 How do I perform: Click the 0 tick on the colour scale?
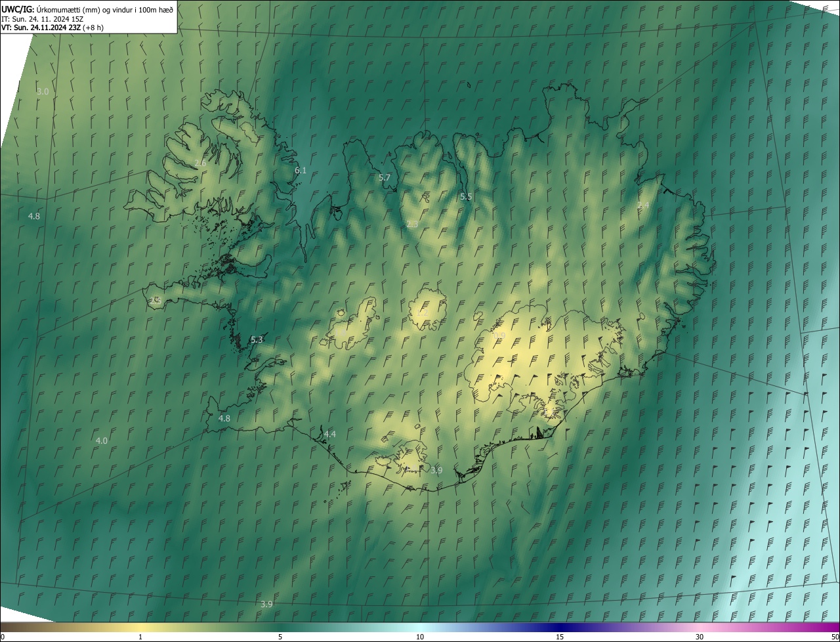[3, 637]
